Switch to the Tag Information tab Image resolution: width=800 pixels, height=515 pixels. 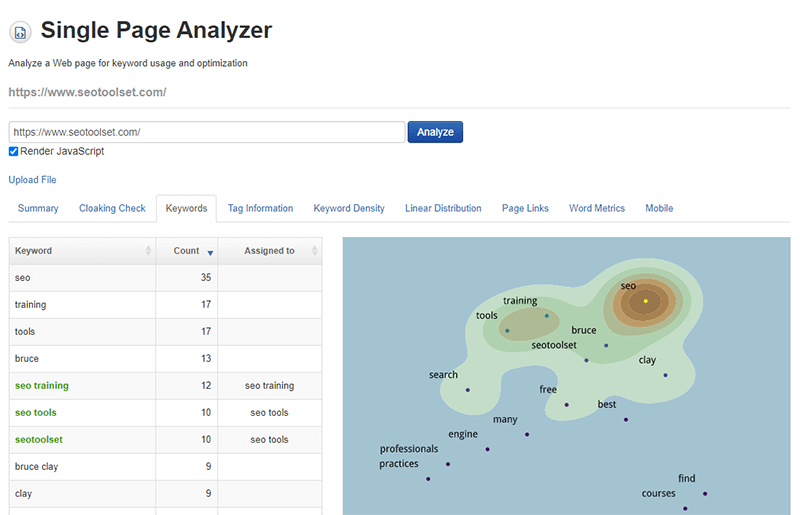(x=260, y=208)
